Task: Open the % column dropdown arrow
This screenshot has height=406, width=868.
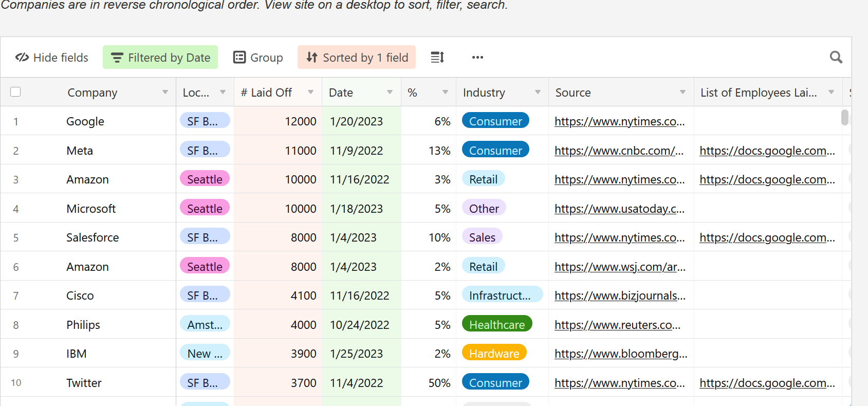Action: [x=445, y=92]
